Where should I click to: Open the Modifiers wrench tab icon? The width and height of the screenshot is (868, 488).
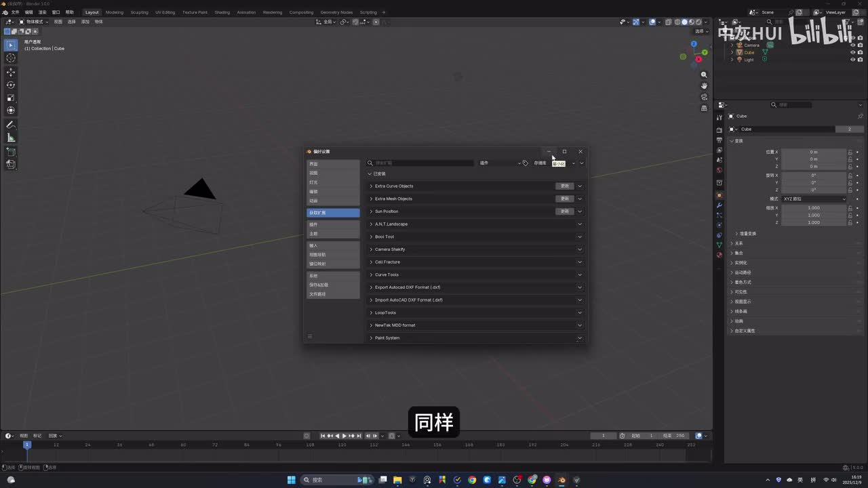pos(719,205)
